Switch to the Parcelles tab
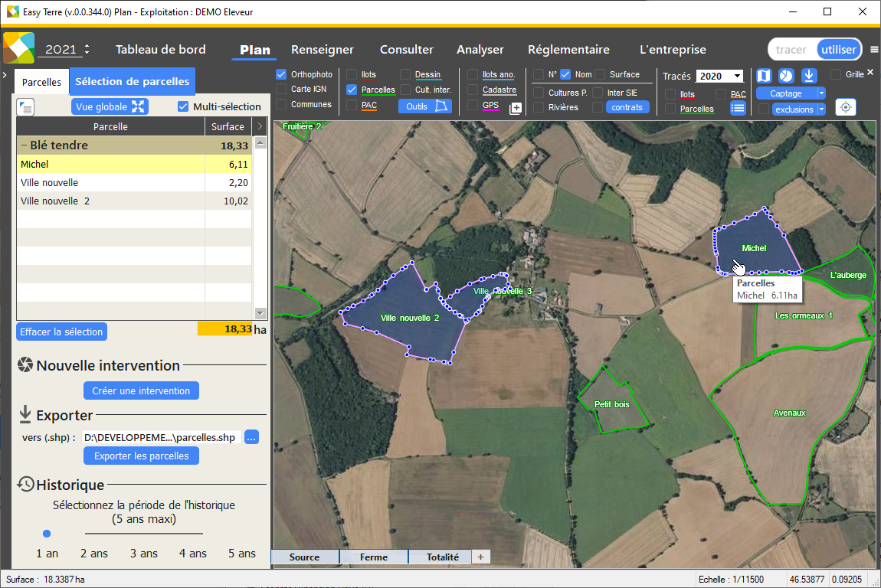Screen dimensions: 881x588 click(41, 82)
